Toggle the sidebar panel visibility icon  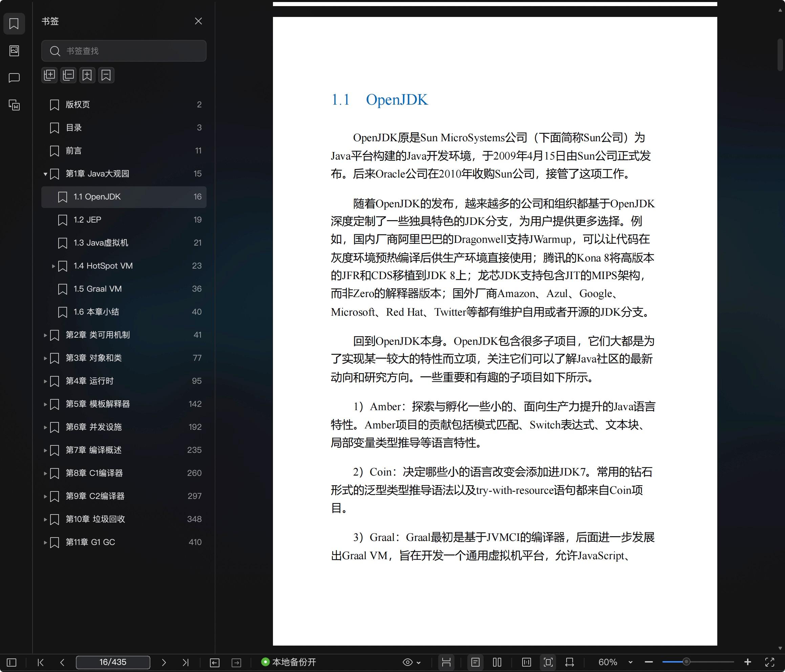pyautogui.click(x=12, y=662)
